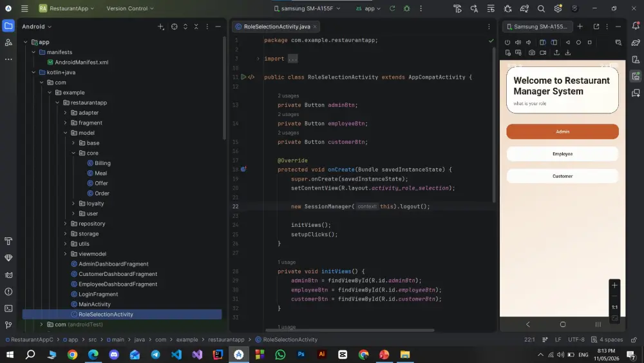Screen dimensions: 644x363
Task: Expand the loyalty package
Action: (x=73, y=204)
